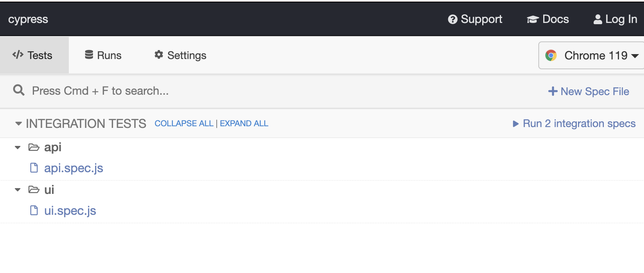
Task: Click the Log In user icon
Action: (598, 19)
